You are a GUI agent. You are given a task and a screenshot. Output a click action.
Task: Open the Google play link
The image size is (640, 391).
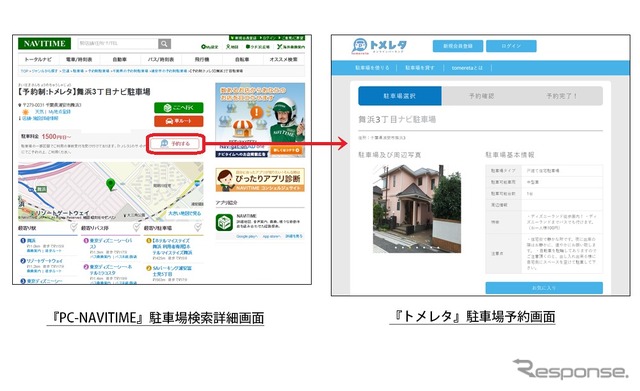tap(247, 236)
